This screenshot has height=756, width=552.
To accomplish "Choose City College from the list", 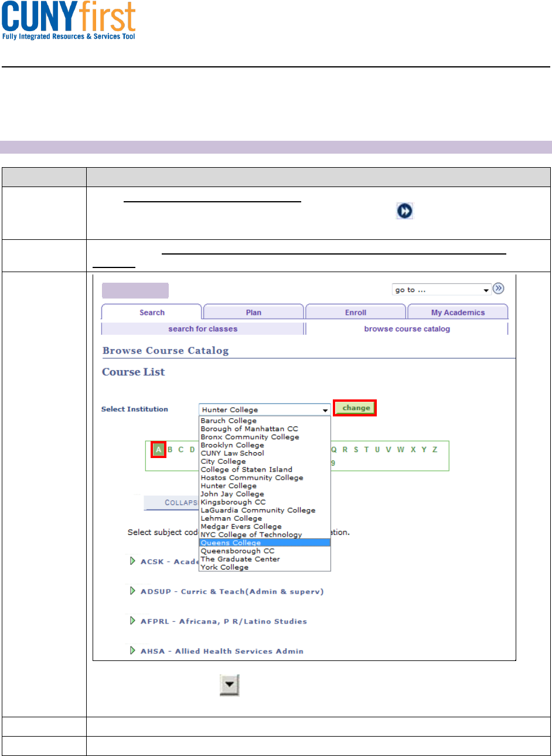I will (x=265, y=461).
